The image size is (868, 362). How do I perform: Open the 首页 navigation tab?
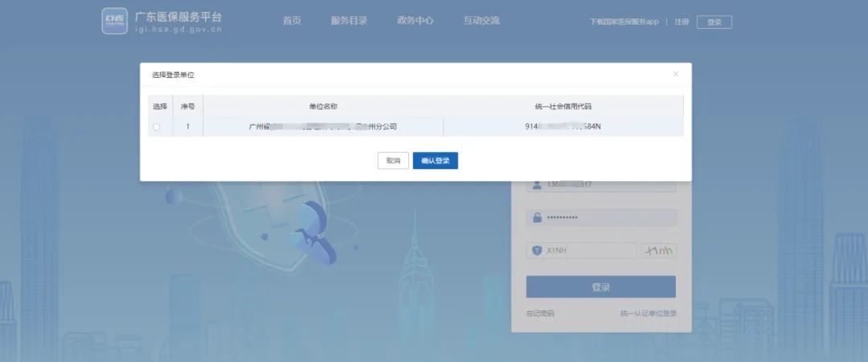coord(292,21)
